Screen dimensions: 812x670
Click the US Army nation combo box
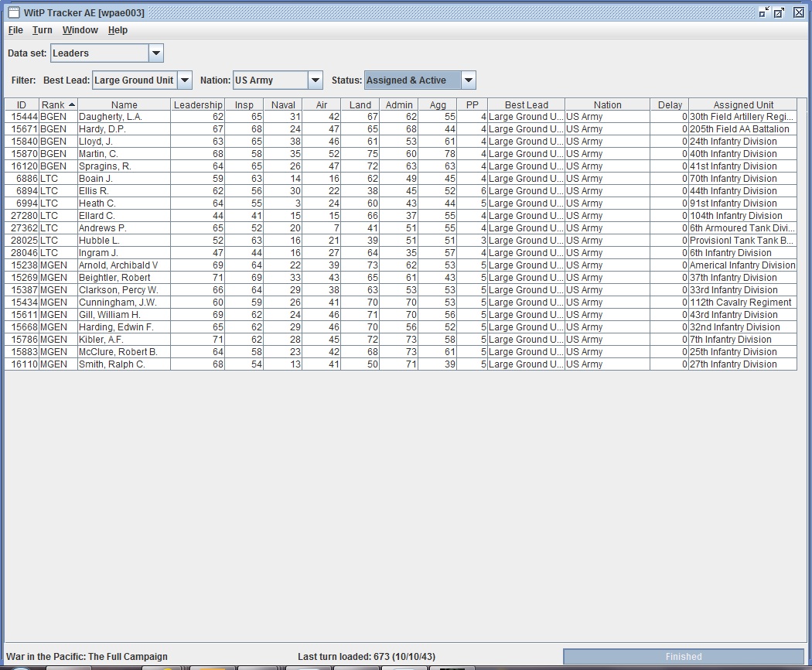(278, 80)
